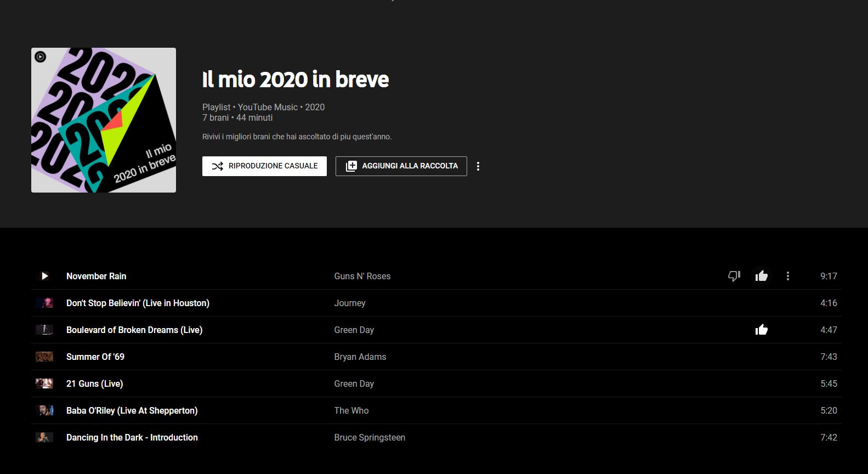Click the 5:20 duration of Baba O'Riley
The height and width of the screenshot is (474, 868).
click(829, 410)
